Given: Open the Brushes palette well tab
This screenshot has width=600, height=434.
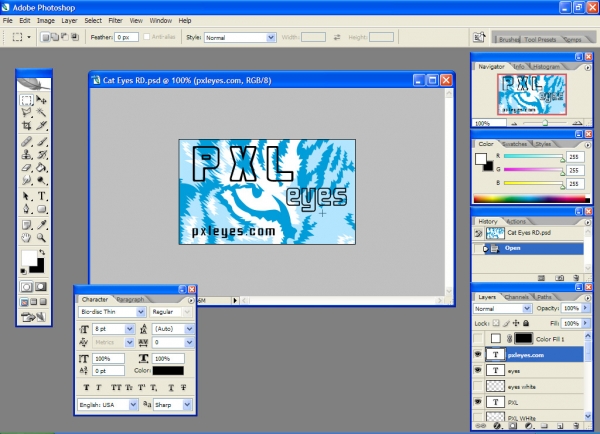Looking at the screenshot, I should [x=509, y=39].
